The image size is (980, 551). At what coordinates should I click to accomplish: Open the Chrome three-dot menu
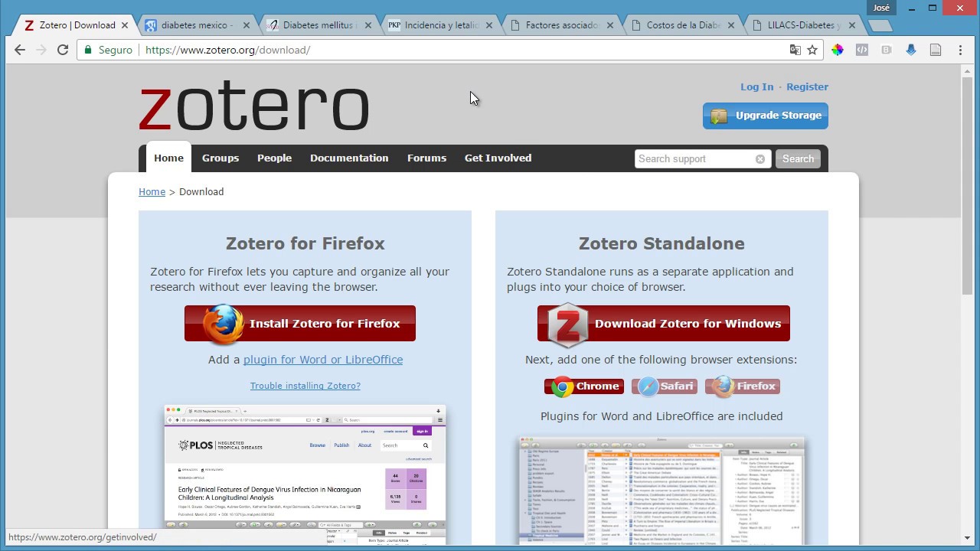[960, 50]
